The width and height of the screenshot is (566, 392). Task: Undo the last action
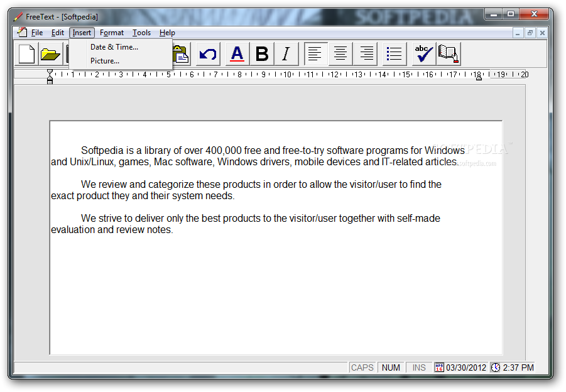click(x=209, y=54)
